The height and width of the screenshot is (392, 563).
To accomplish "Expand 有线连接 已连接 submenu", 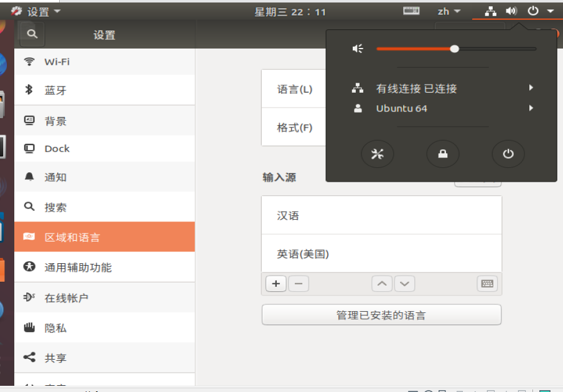I will pos(442,88).
